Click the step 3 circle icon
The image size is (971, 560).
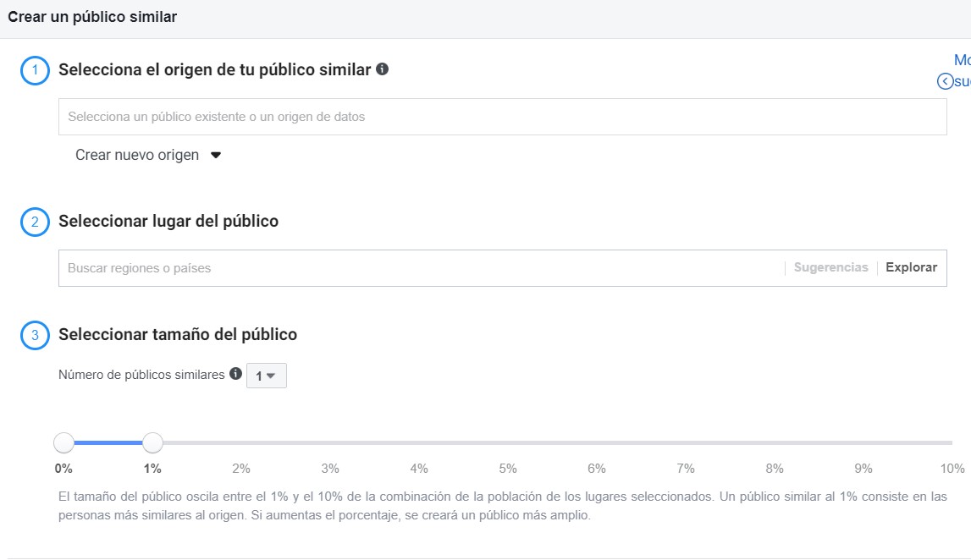[x=35, y=335]
